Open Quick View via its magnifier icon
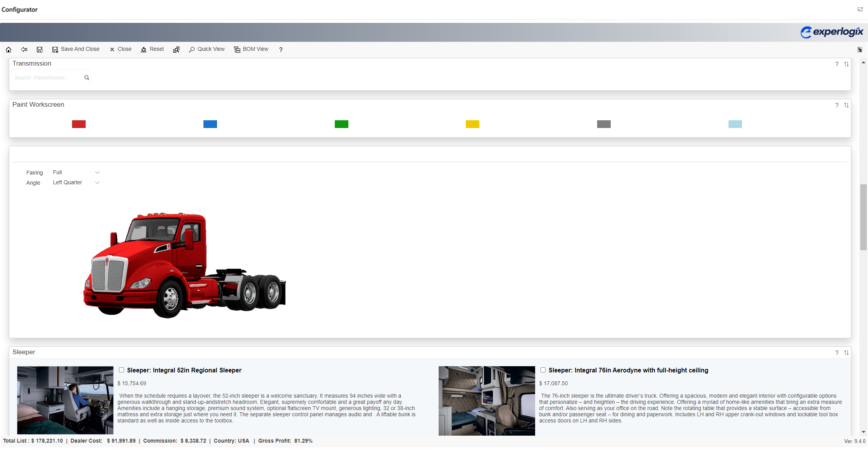Viewport: 868px width, 450px height. click(191, 49)
